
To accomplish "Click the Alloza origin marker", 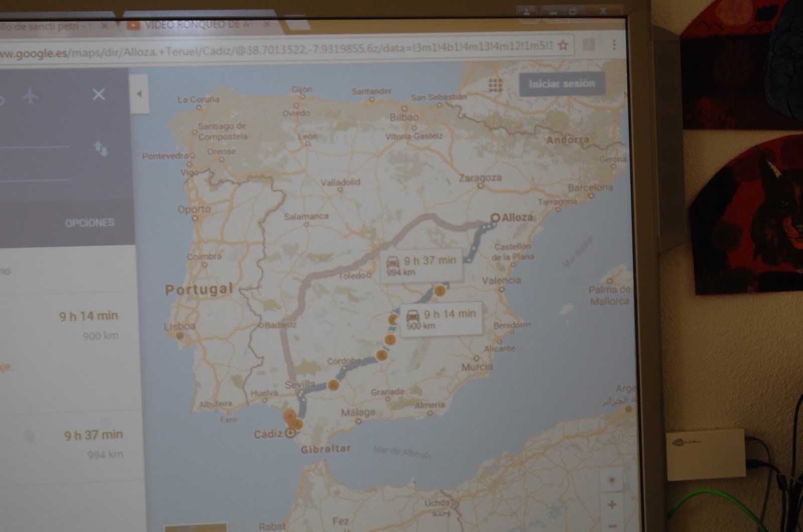I will (495, 218).
